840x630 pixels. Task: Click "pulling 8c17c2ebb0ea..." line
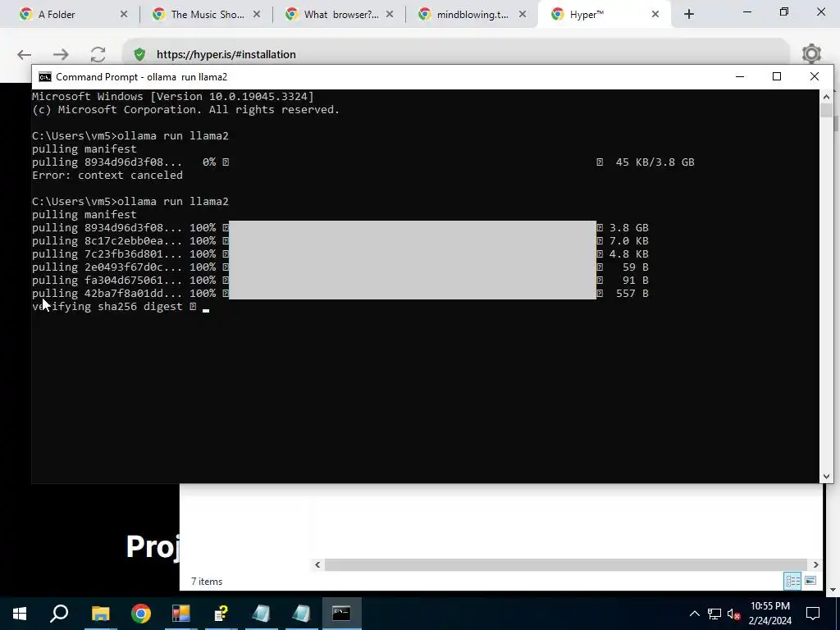pyautogui.click(x=107, y=241)
